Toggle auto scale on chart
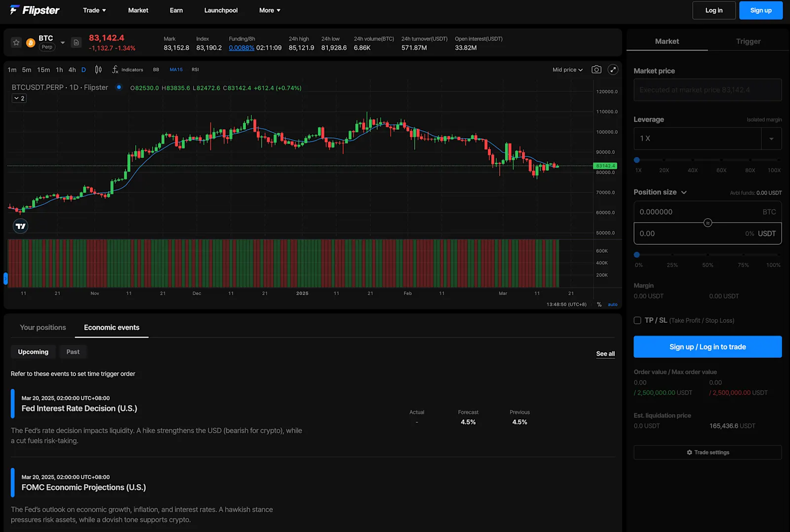Screen dimensions: 790x532 click(613, 304)
